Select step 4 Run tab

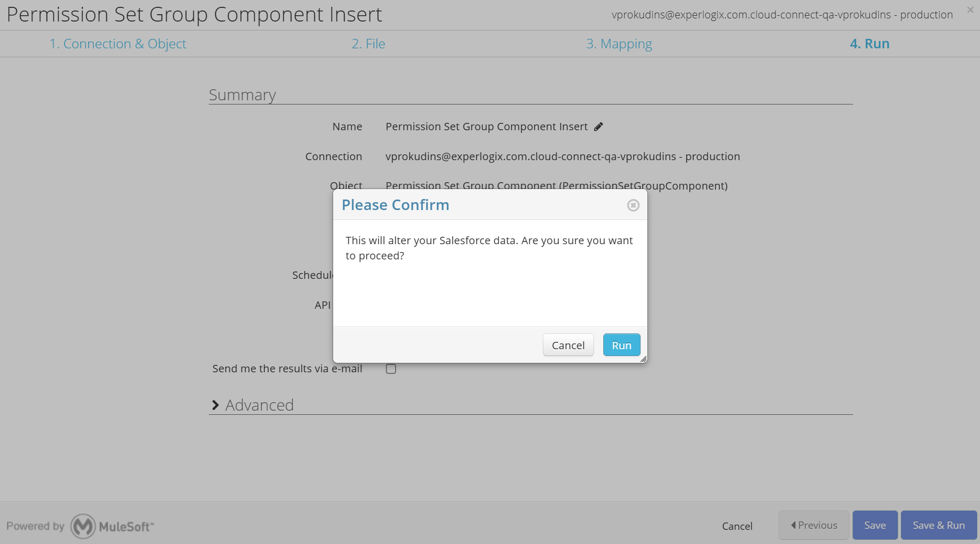tap(870, 44)
